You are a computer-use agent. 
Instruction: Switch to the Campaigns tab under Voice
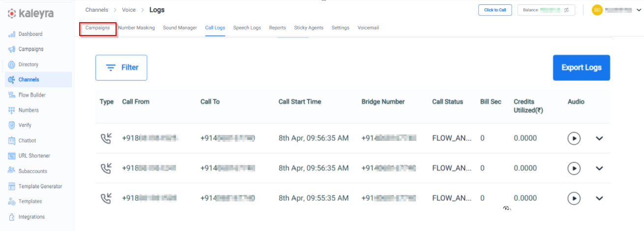point(97,28)
